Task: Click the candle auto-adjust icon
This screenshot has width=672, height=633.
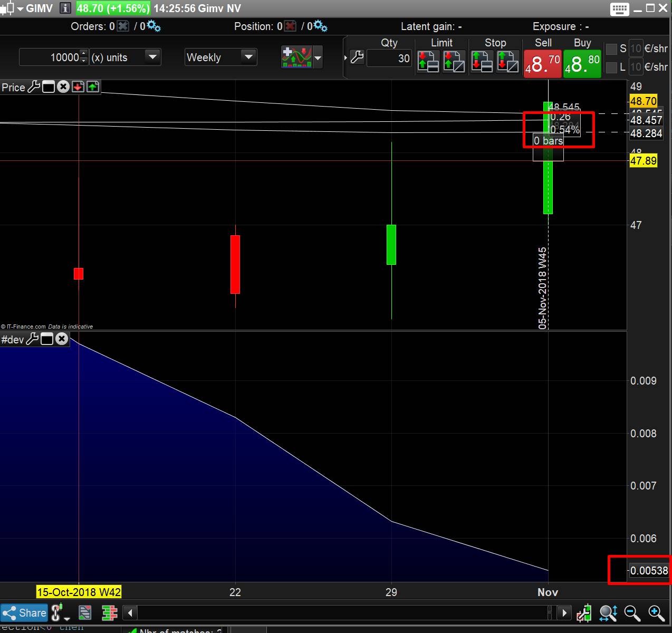Action: 584,613
